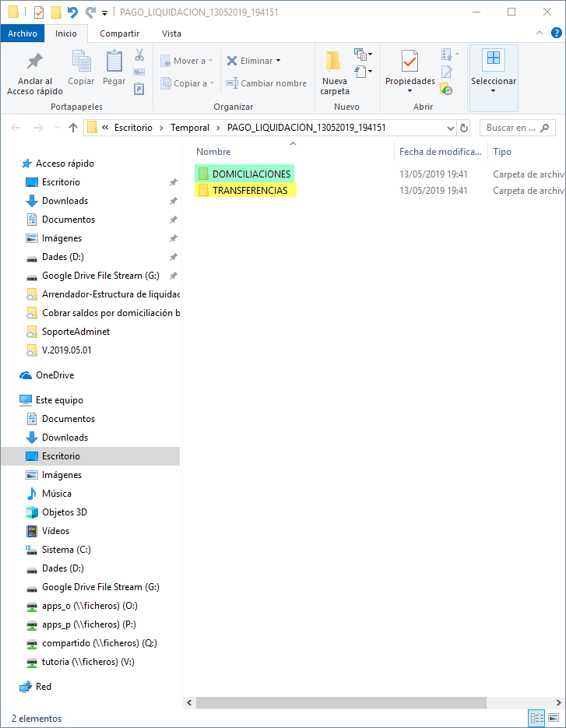Click the Copy path icon
Image resolution: width=566 pixels, height=728 pixels.
click(139, 72)
